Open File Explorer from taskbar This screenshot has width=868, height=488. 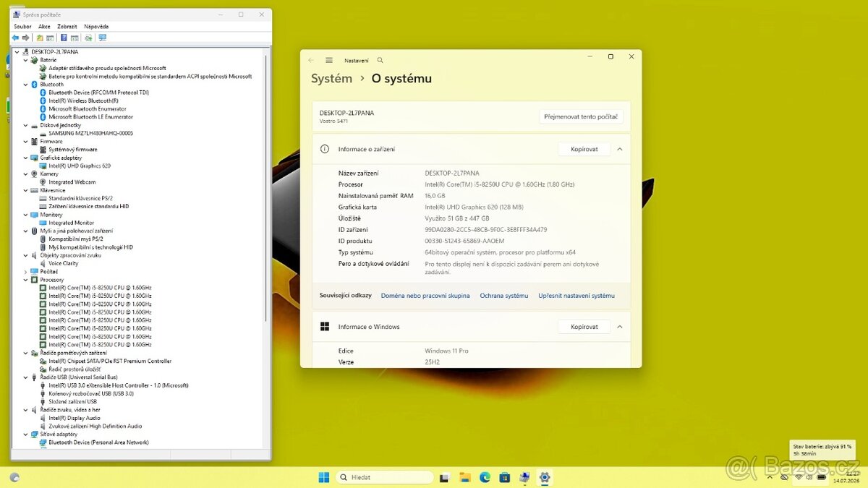coord(465,477)
